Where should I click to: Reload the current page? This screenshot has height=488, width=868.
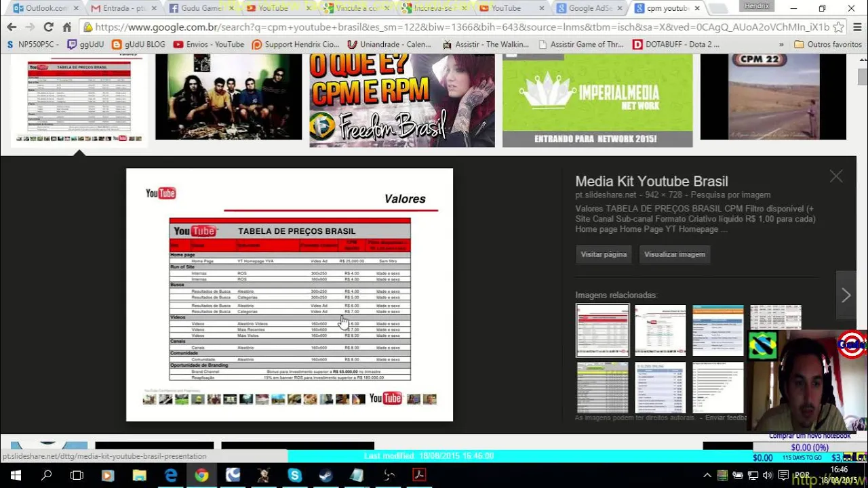coord(48,27)
